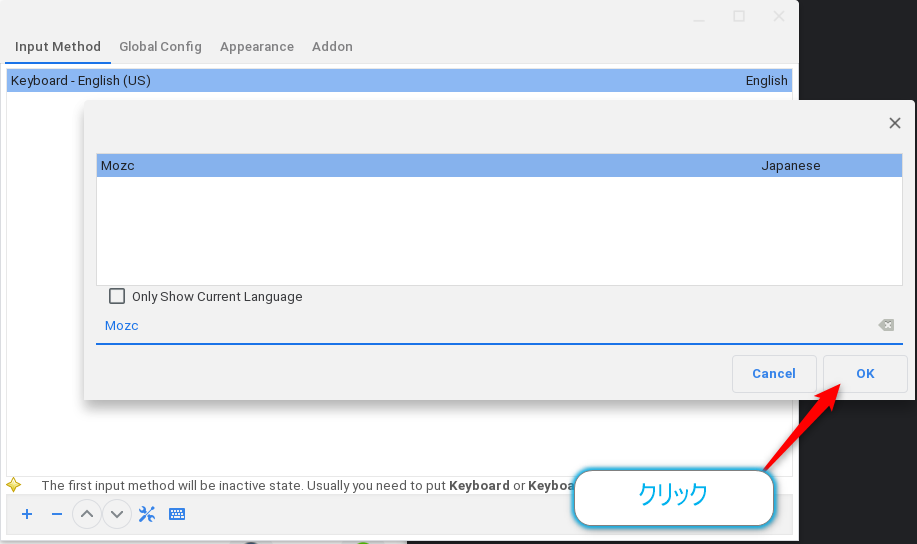Go to the Addon tab
This screenshot has height=544, width=917.
[332, 46]
